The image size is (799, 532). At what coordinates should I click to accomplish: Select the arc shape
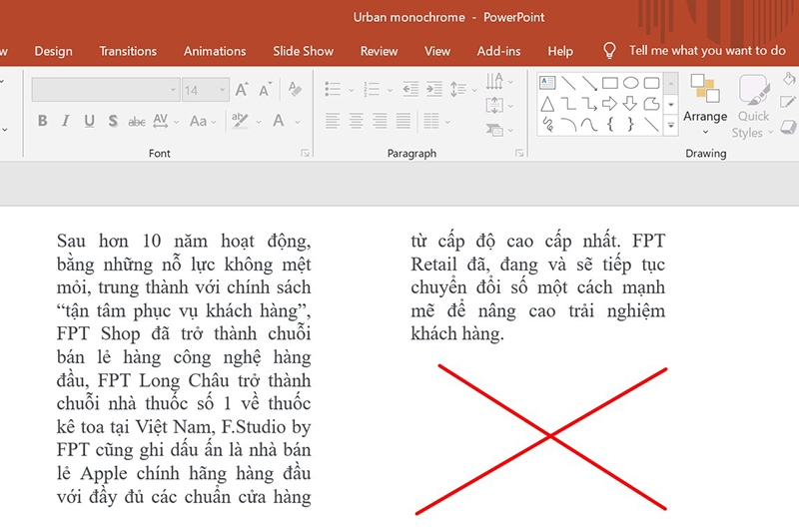[568, 124]
